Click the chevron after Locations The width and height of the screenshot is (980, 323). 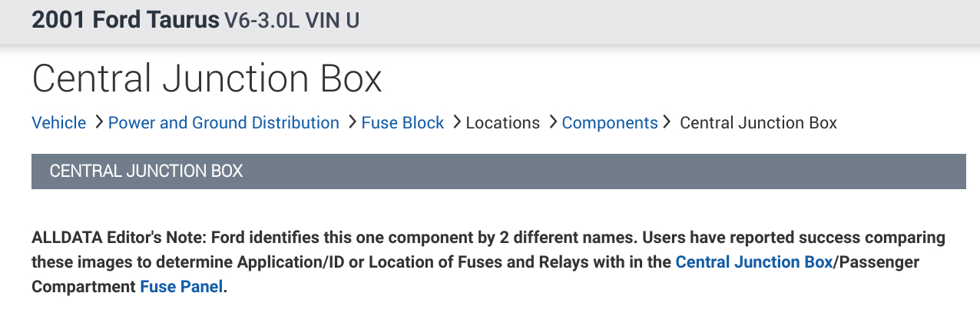[552, 122]
